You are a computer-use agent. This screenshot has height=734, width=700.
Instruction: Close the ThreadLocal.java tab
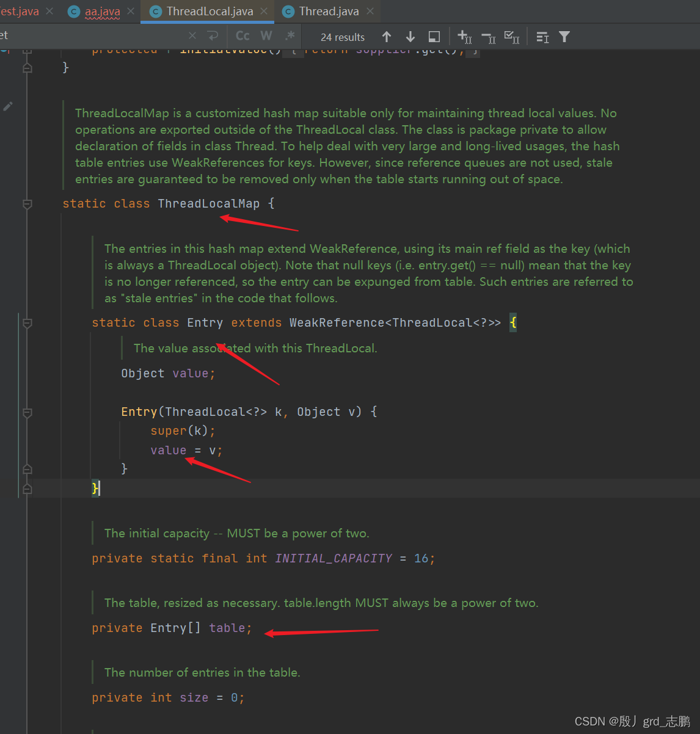(x=264, y=12)
